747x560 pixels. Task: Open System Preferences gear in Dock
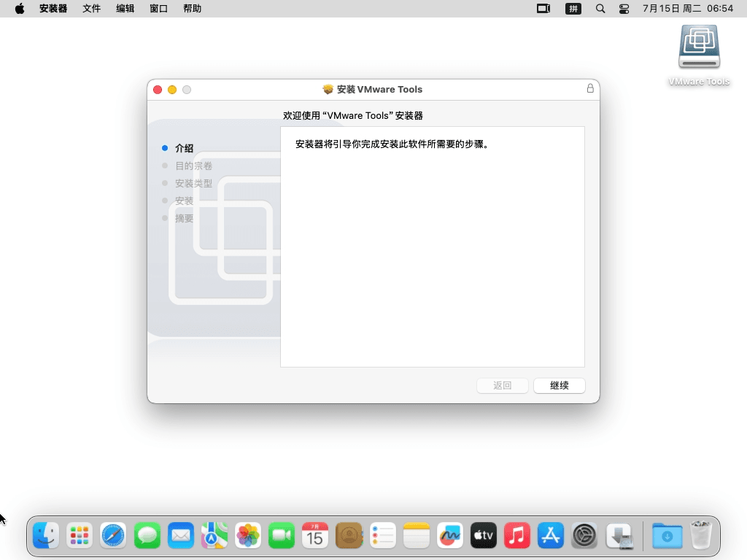[x=584, y=536]
